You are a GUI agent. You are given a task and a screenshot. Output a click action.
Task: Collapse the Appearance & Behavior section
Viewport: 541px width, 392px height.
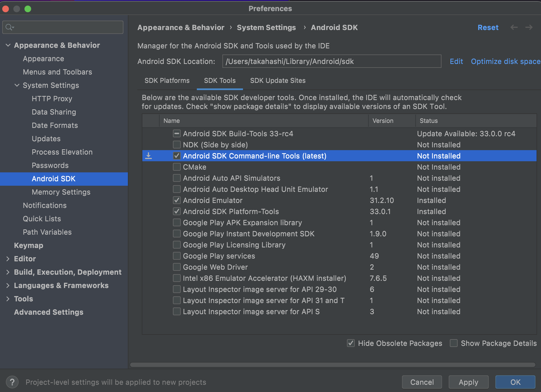click(x=8, y=45)
